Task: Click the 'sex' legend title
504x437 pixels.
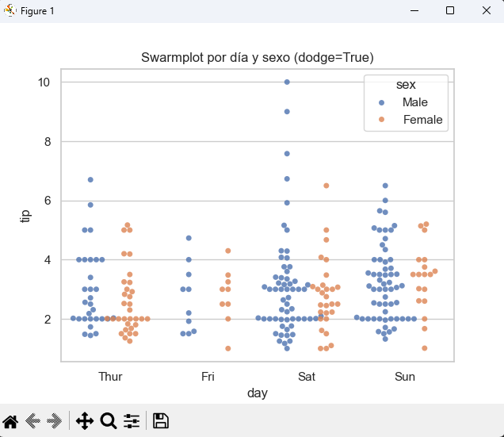Action: tap(407, 84)
